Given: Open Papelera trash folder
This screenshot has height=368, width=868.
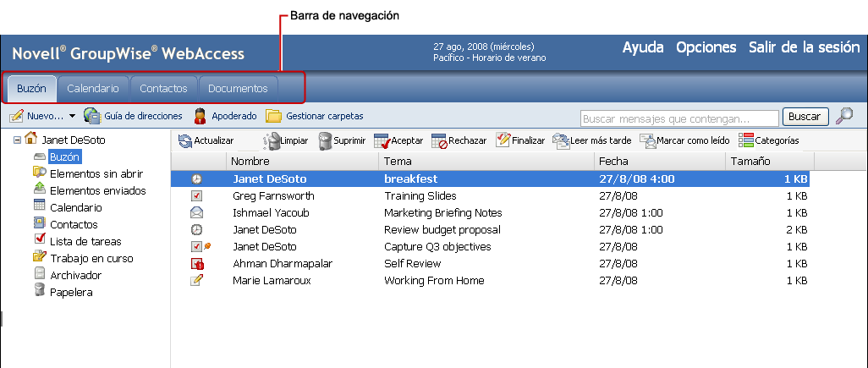Looking at the screenshot, I should coord(71,292).
